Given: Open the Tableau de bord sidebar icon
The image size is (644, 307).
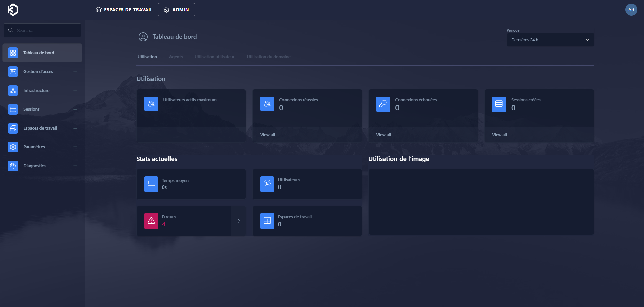Looking at the screenshot, I should point(13,53).
